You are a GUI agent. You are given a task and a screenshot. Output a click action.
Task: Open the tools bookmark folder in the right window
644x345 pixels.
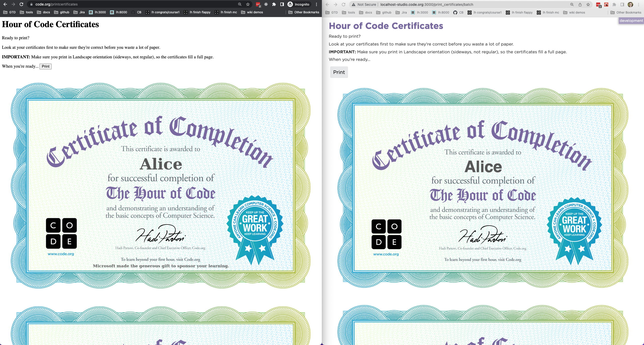coord(349,12)
